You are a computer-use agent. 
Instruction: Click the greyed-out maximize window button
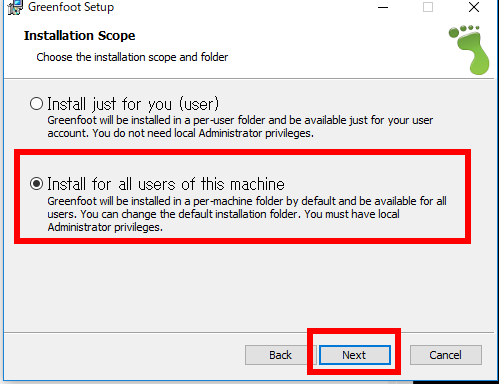click(428, 7)
